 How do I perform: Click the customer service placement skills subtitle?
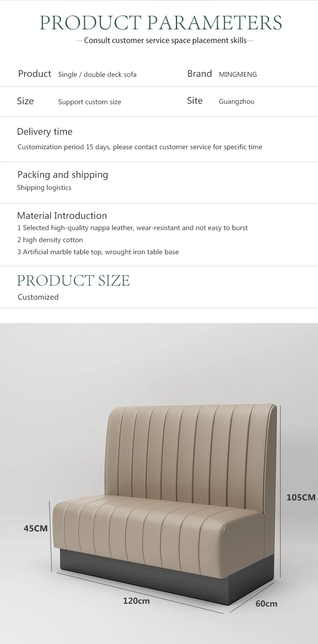165,40
